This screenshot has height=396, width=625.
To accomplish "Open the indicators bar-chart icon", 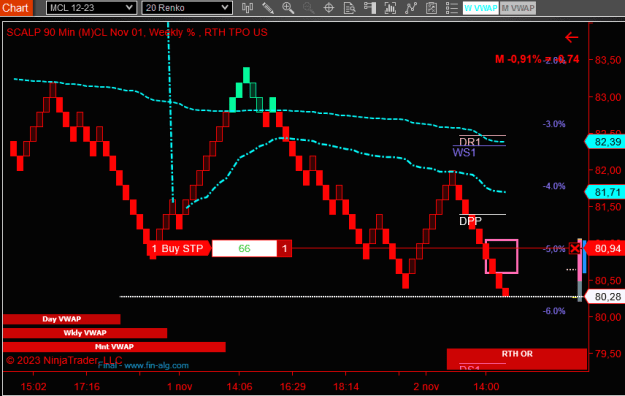I will (390, 8).
